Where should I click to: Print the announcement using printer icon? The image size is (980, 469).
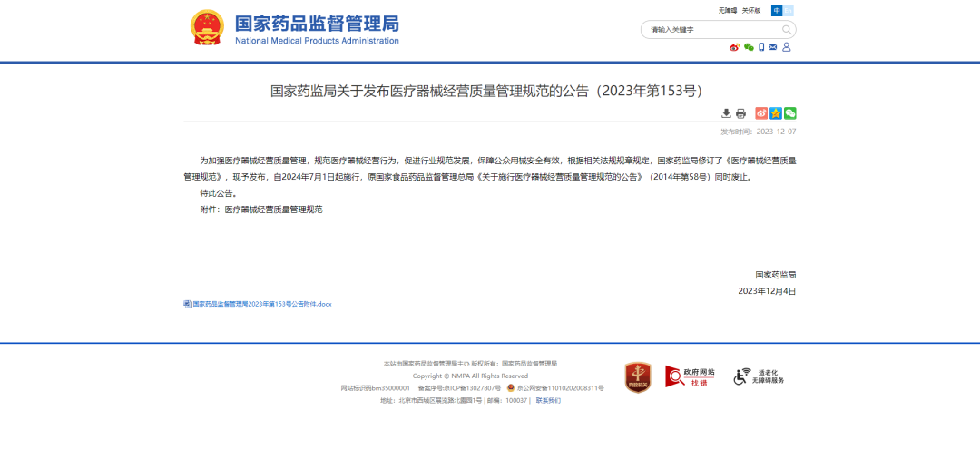[x=740, y=113]
